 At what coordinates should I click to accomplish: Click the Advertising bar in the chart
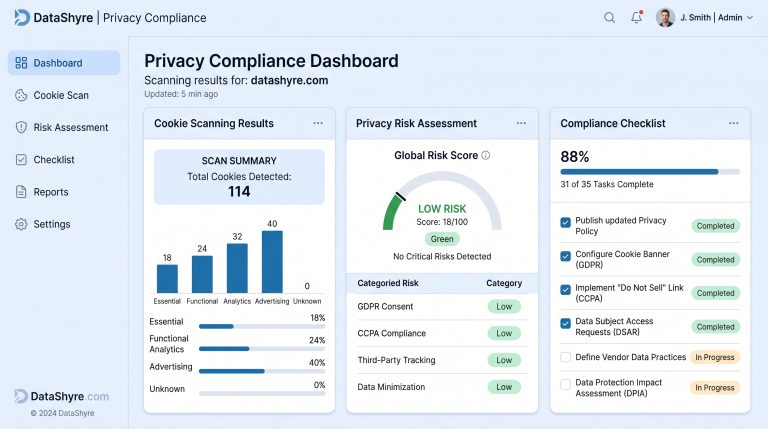coord(272,262)
